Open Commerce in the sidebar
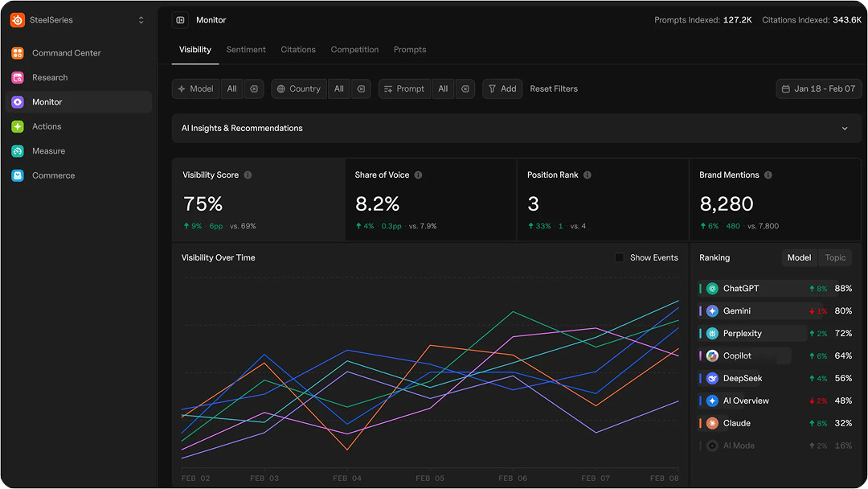The image size is (868, 489). [79, 175]
